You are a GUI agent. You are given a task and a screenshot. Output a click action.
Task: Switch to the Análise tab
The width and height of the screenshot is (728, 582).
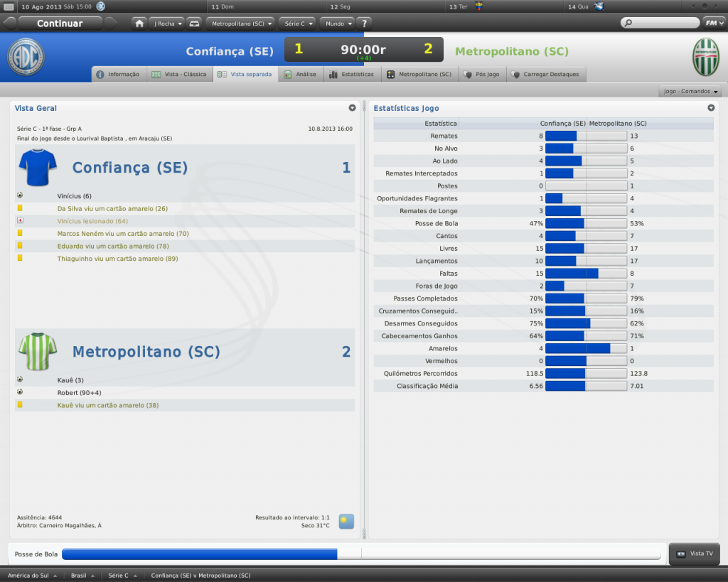pos(300,74)
